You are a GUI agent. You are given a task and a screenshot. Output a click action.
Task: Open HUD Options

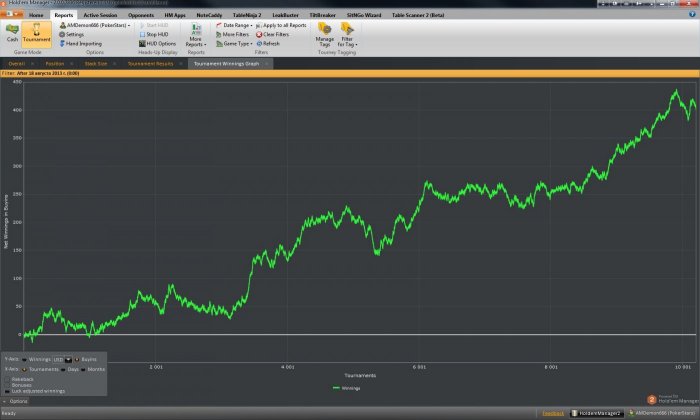click(x=157, y=44)
